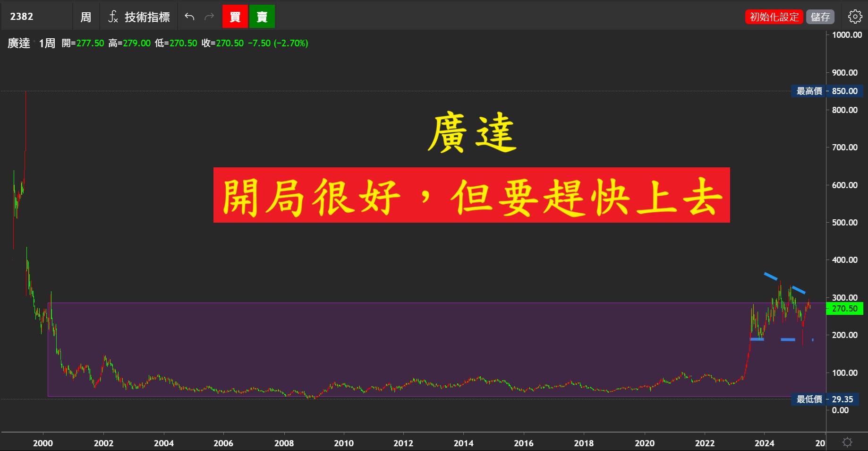Click the 廣達 symbol name in legend

point(19,43)
